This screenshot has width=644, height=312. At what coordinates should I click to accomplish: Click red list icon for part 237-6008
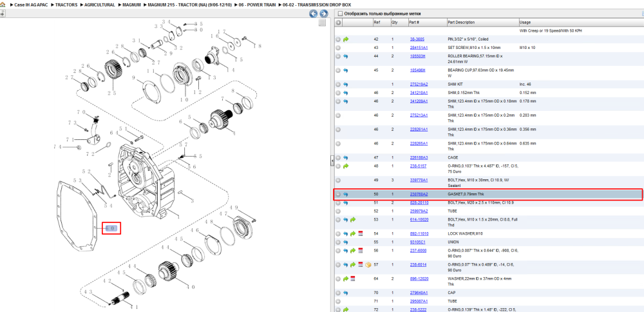(360, 251)
